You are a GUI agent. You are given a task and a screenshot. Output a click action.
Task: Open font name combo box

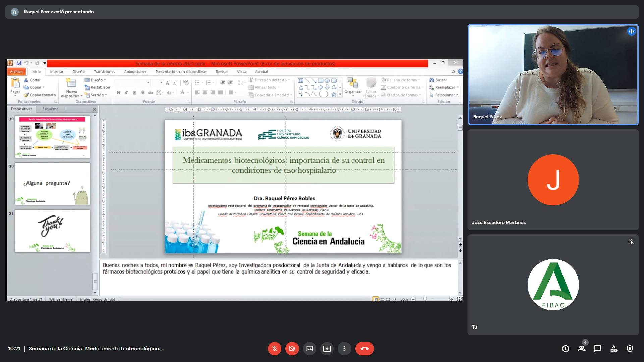132,82
